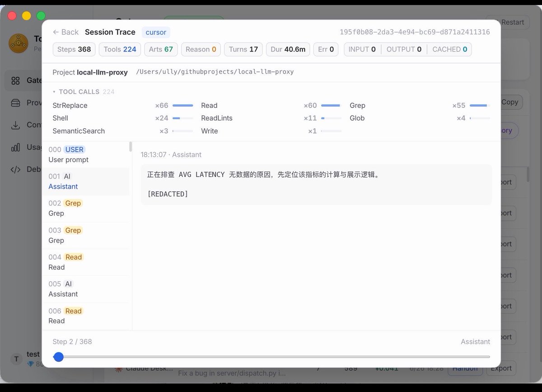Open step 004 Read
542x392 pixels.
[x=85, y=262]
